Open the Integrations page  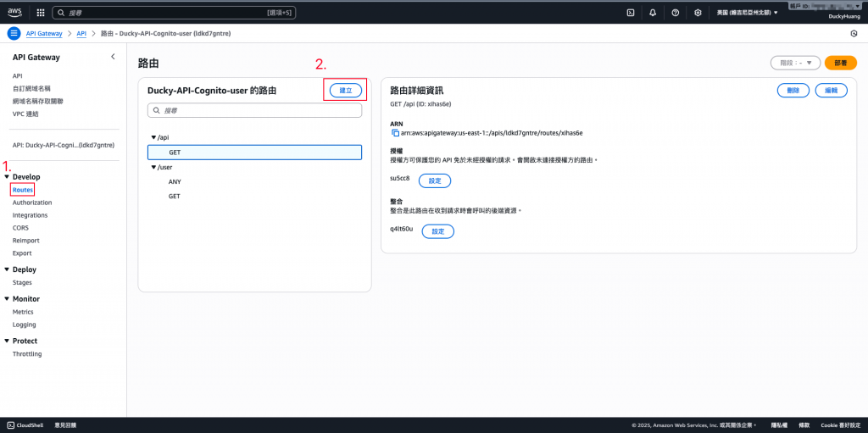[x=30, y=215]
